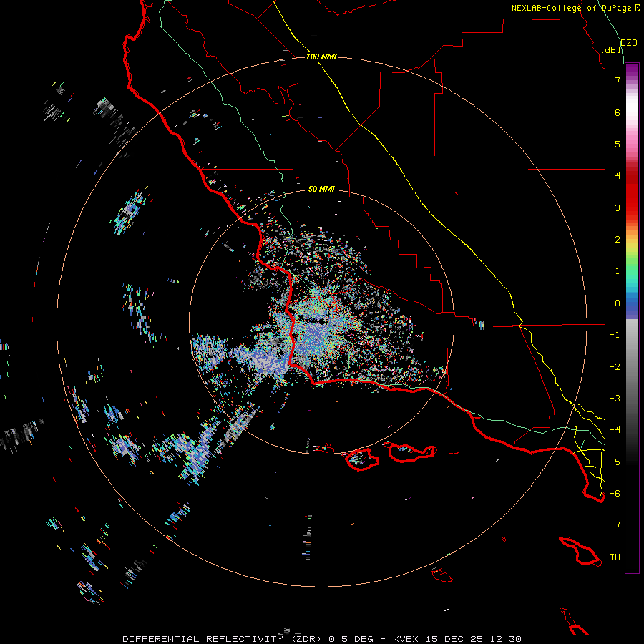Click the "TH" threshold label on the scale
Viewport: 644px width, 644px height.
[615, 557]
